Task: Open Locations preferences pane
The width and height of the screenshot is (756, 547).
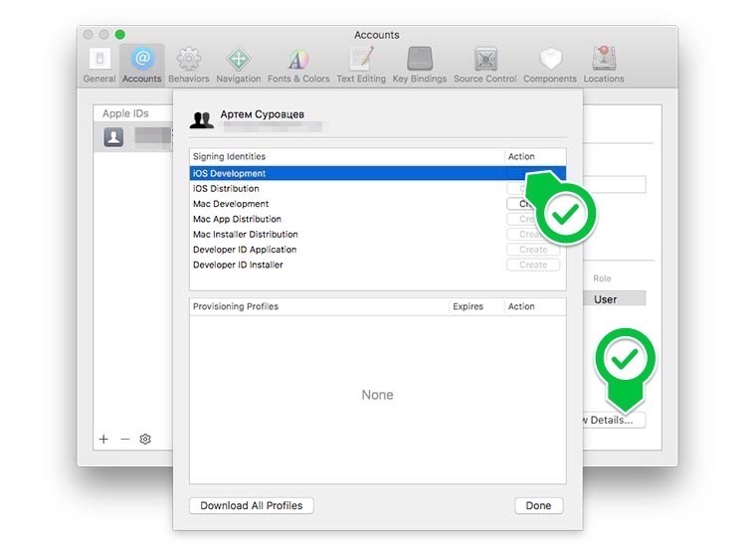Action: (604, 66)
